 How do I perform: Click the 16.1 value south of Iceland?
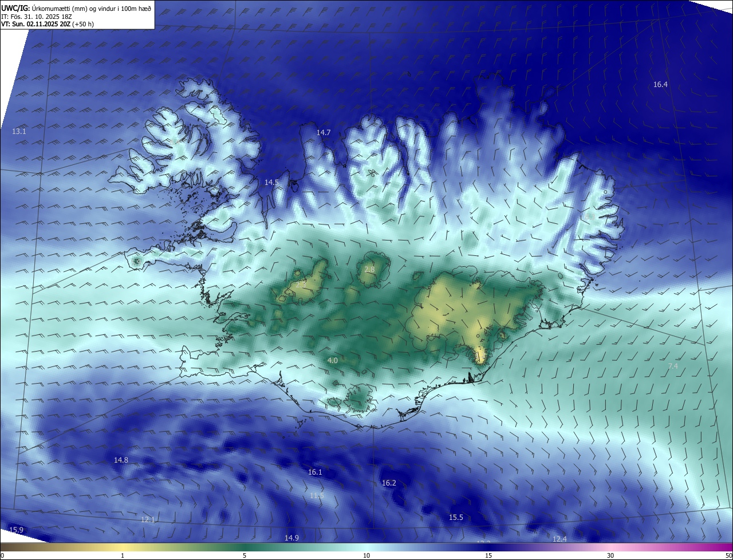pyautogui.click(x=315, y=472)
